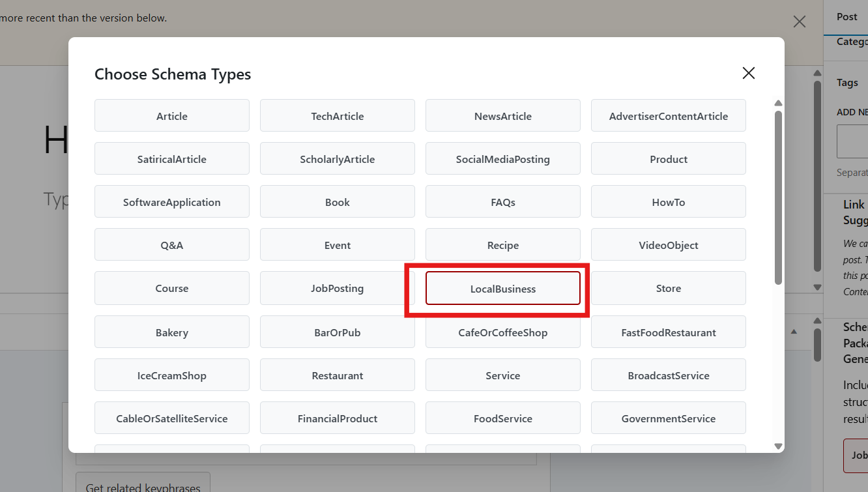Pick the FoodService schema type
This screenshot has width=868, height=492.
point(503,418)
